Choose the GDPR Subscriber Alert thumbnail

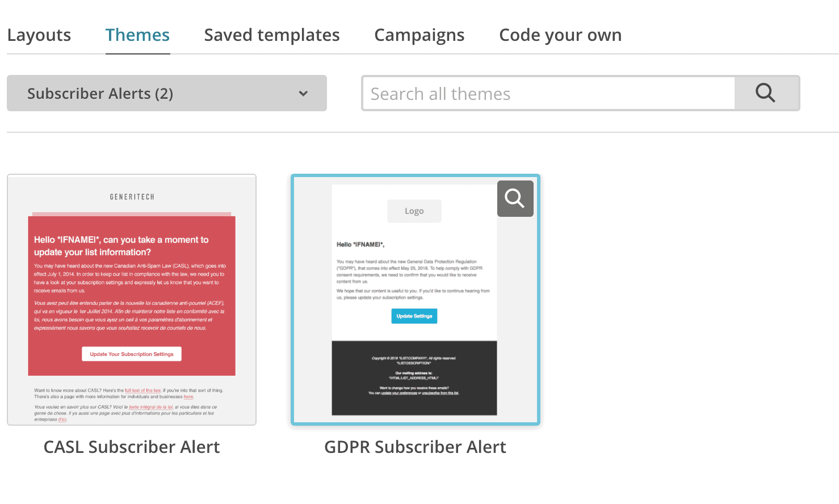[416, 300]
